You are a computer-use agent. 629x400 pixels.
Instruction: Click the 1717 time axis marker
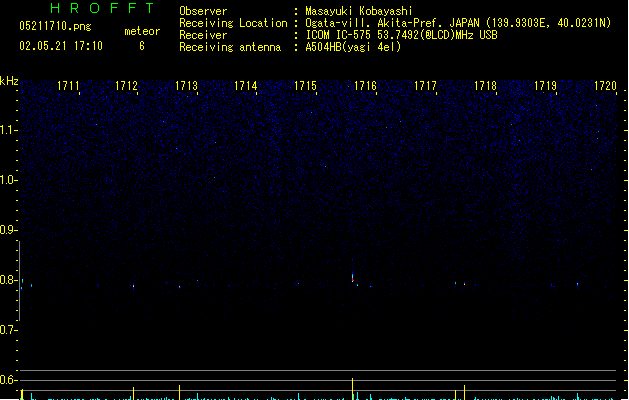[425, 86]
